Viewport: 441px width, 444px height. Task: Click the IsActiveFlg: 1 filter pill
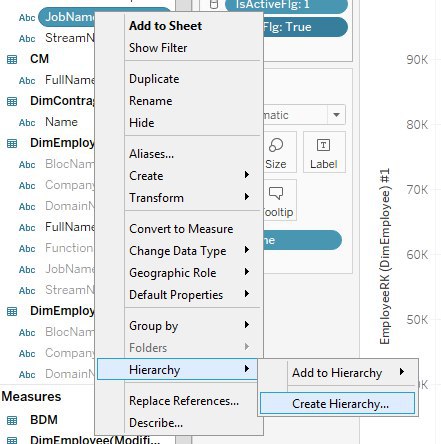[x=286, y=5]
